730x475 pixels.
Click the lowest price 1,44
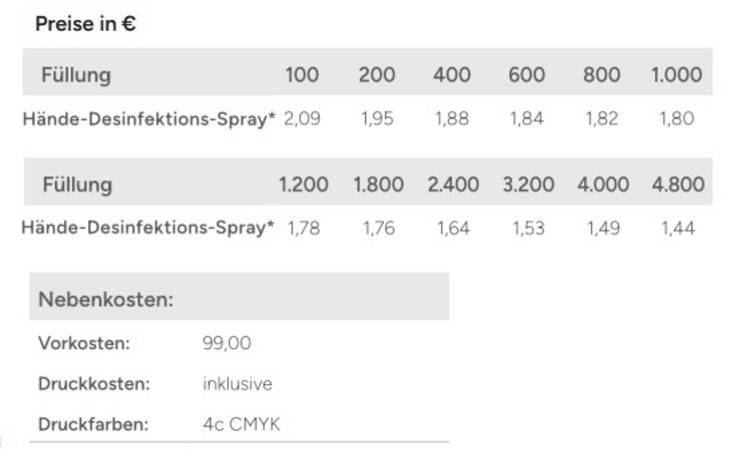pos(676,229)
